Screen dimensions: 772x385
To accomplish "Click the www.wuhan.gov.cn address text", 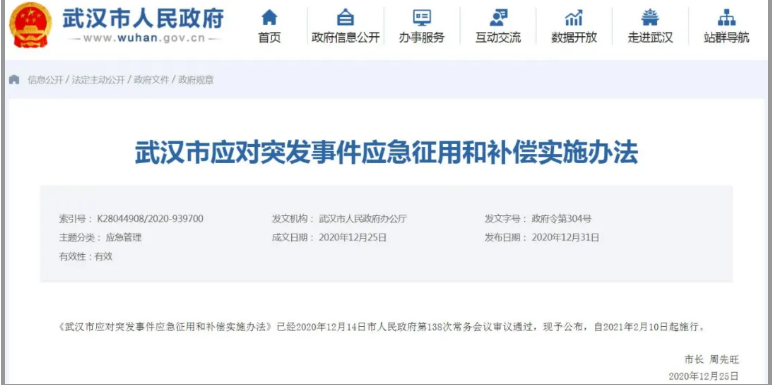I will tap(144, 39).
